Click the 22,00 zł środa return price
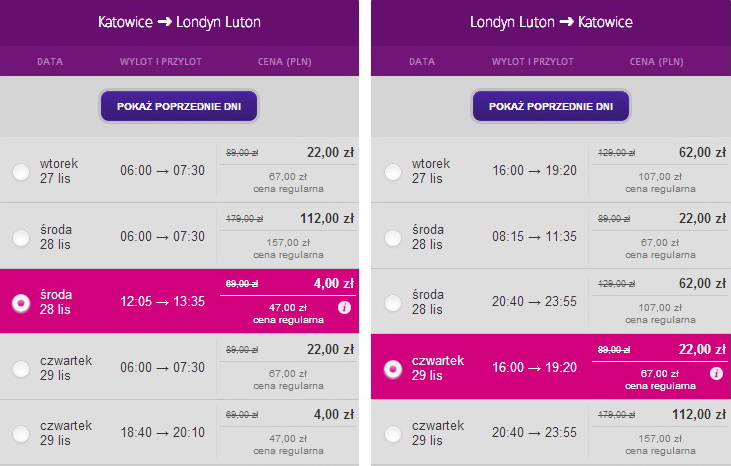 coord(702,218)
